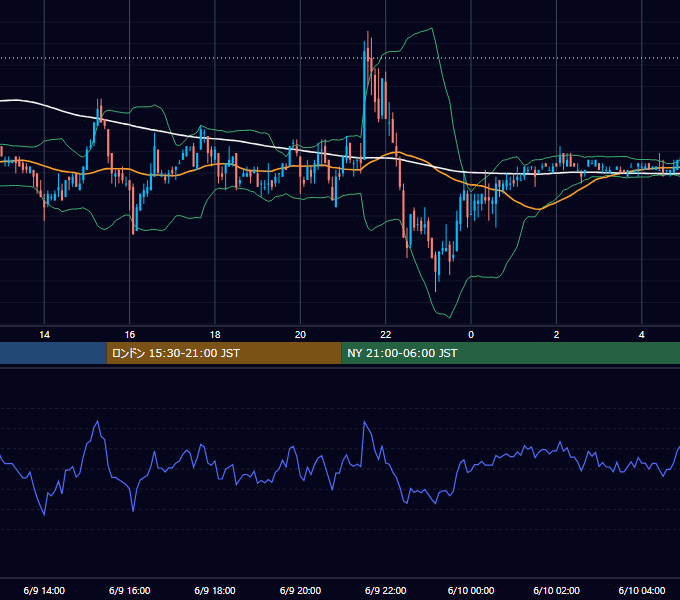
Task: Click the blue session bar before the ロンドン segment
Action: (x=53, y=353)
